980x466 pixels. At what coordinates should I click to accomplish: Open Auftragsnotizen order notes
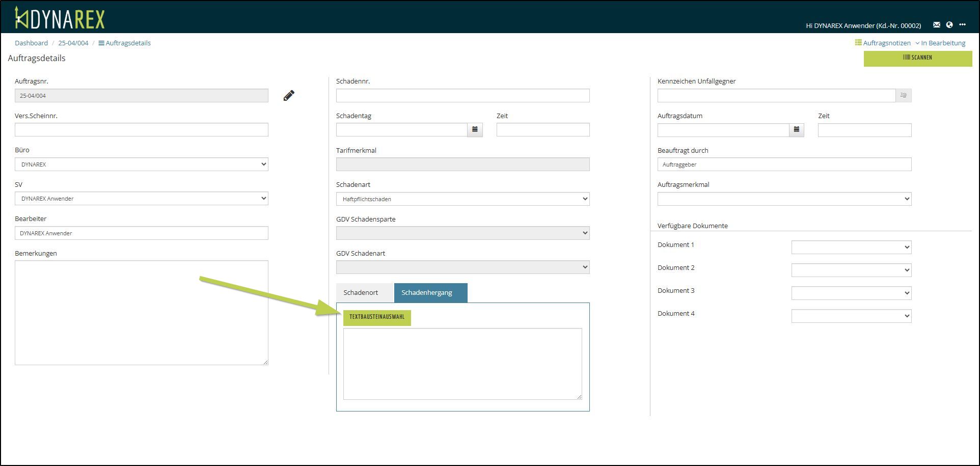coord(883,43)
